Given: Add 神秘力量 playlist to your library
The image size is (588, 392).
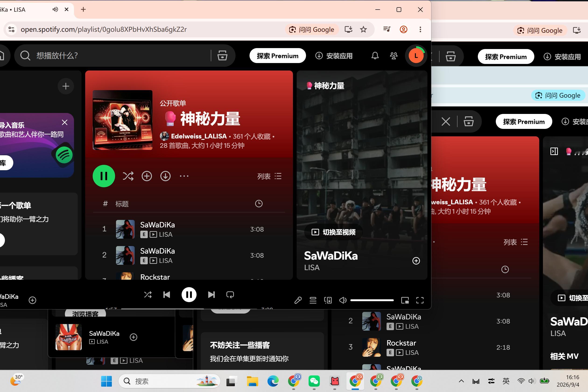Looking at the screenshot, I should (x=147, y=176).
